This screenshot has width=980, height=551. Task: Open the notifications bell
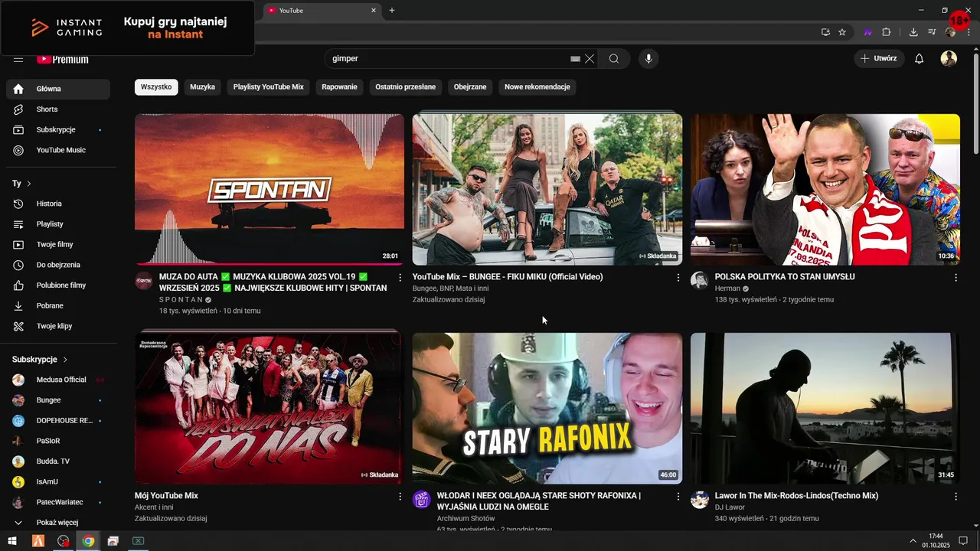pyautogui.click(x=920, y=59)
